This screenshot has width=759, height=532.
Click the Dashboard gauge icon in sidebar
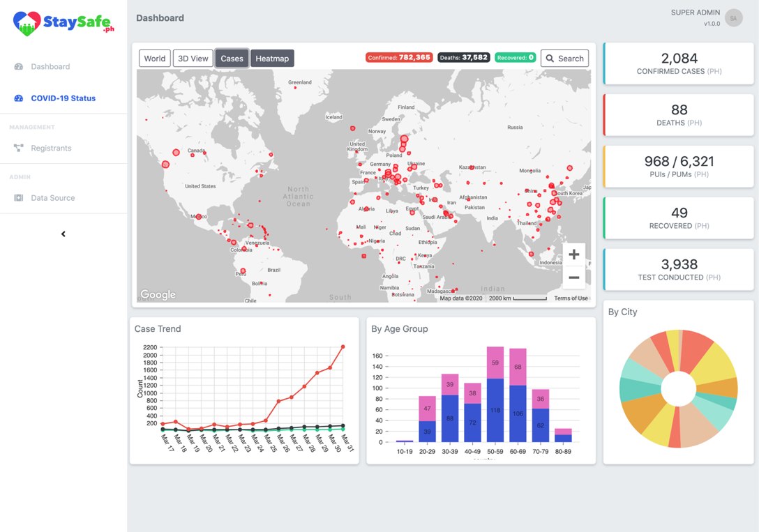[x=19, y=67]
